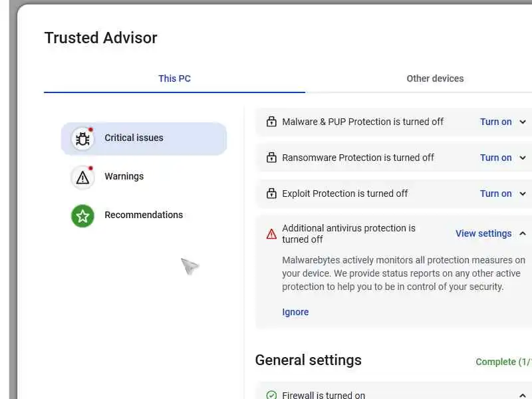Click lock icon beside Malware & PUP Protection
532x399 pixels.
coord(271,122)
